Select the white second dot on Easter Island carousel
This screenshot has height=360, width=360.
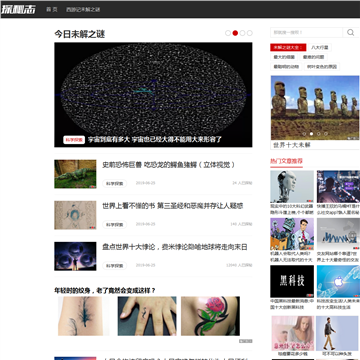312,134
